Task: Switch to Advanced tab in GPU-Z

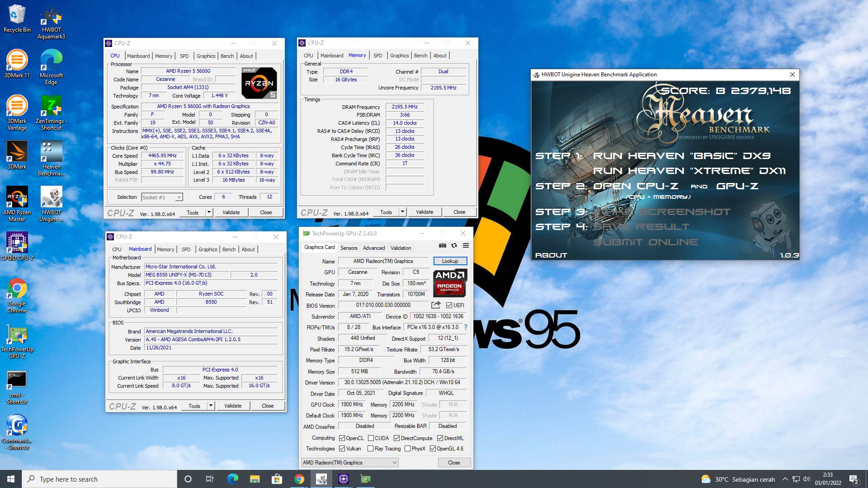Action: 374,248
